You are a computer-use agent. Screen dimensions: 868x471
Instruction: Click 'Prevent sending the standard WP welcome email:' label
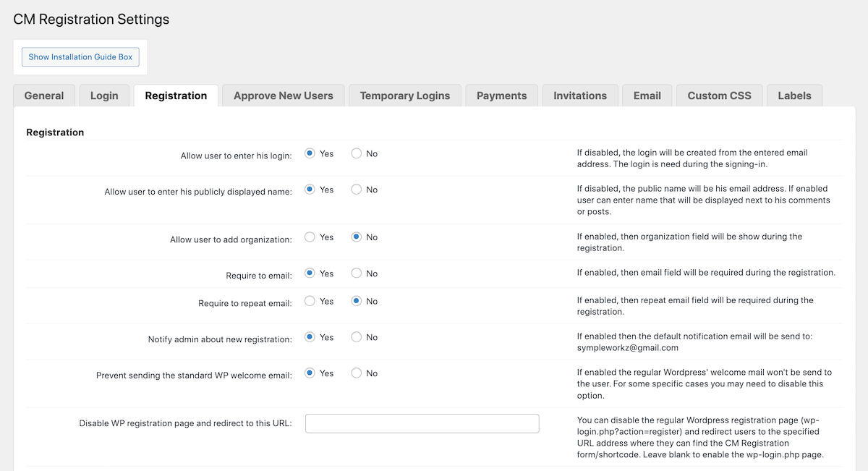coord(195,375)
